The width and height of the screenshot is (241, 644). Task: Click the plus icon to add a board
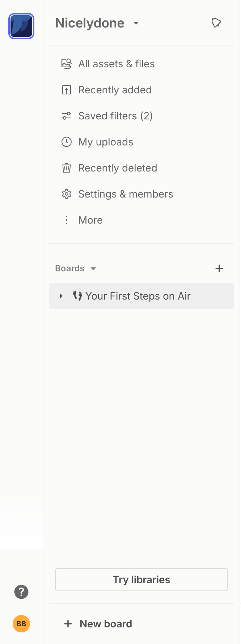click(219, 268)
